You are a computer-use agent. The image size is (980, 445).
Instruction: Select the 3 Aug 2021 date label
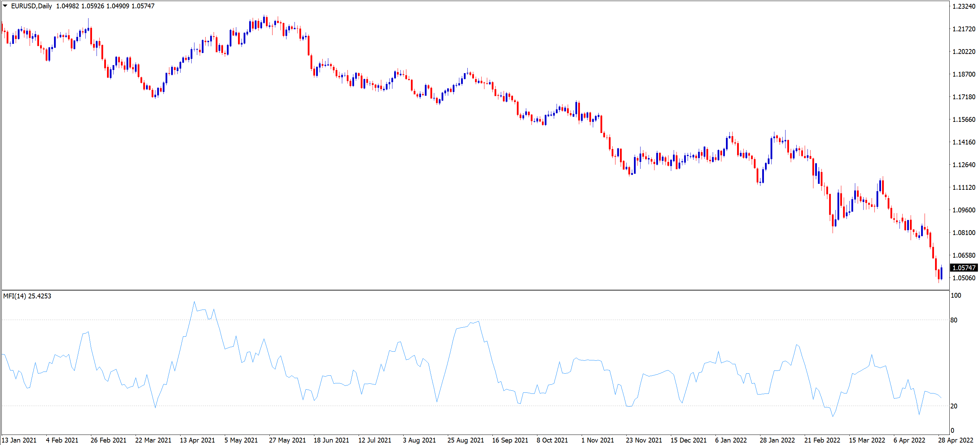[x=419, y=440]
